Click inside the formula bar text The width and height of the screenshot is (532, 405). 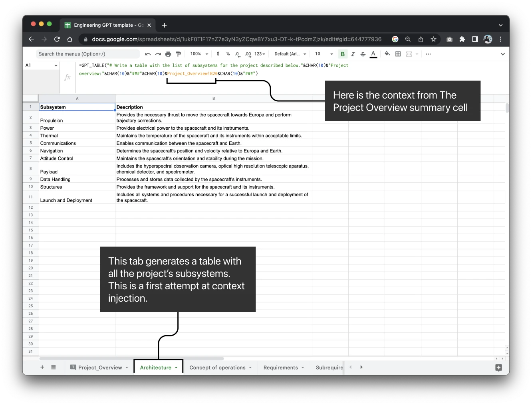[213, 69]
